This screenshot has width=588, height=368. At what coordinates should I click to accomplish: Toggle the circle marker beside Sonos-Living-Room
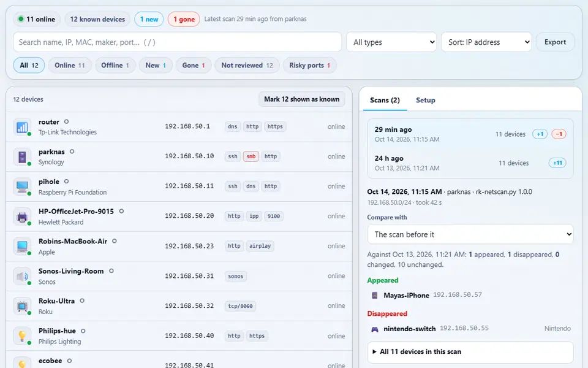tap(111, 270)
